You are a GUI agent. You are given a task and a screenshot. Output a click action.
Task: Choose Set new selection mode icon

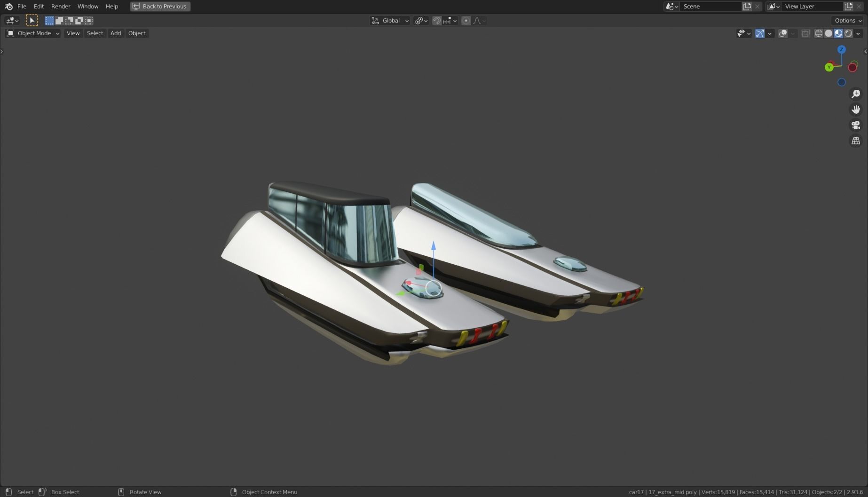49,20
